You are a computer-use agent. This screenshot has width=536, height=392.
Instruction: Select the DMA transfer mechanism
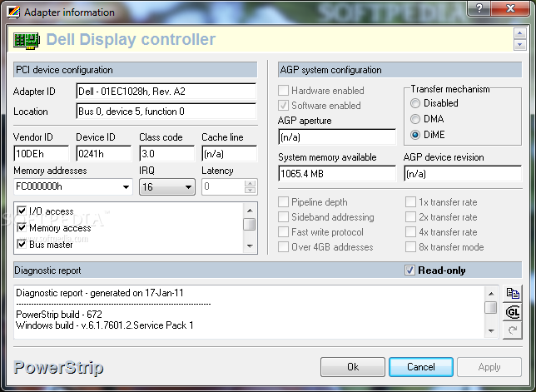click(415, 119)
